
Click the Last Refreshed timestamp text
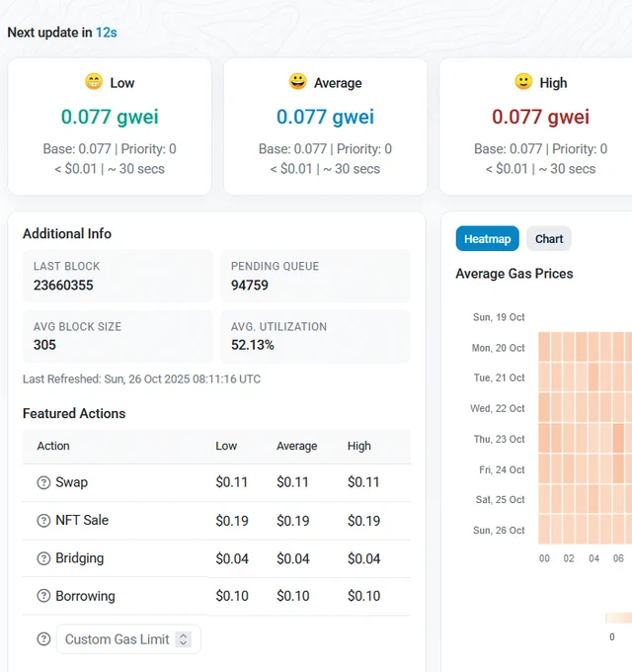[142, 378]
